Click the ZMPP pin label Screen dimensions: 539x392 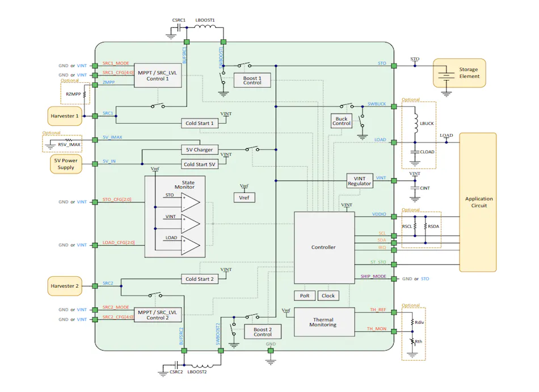click(x=108, y=82)
